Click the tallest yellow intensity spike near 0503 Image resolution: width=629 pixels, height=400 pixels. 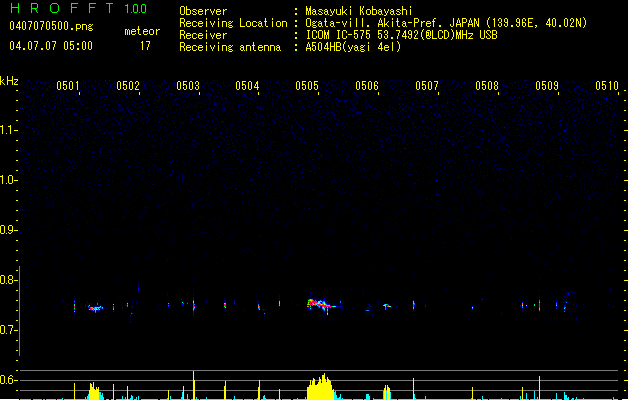pyautogui.click(x=194, y=385)
